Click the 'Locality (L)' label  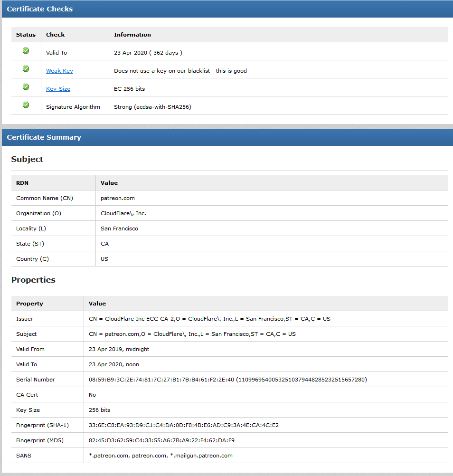click(x=31, y=228)
